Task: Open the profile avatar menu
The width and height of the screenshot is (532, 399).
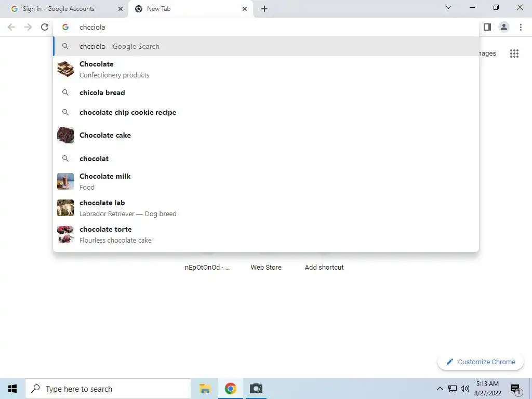Action: point(504,27)
